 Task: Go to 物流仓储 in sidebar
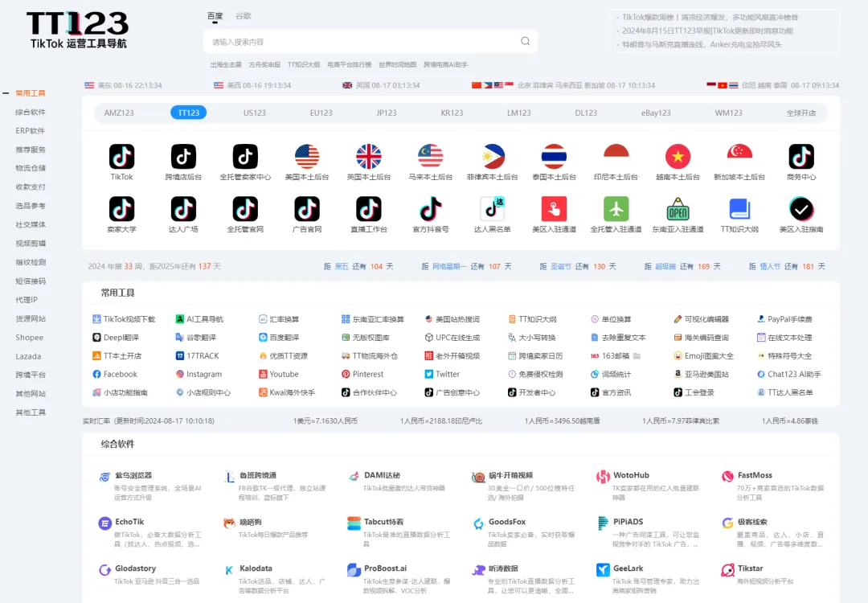click(31, 168)
